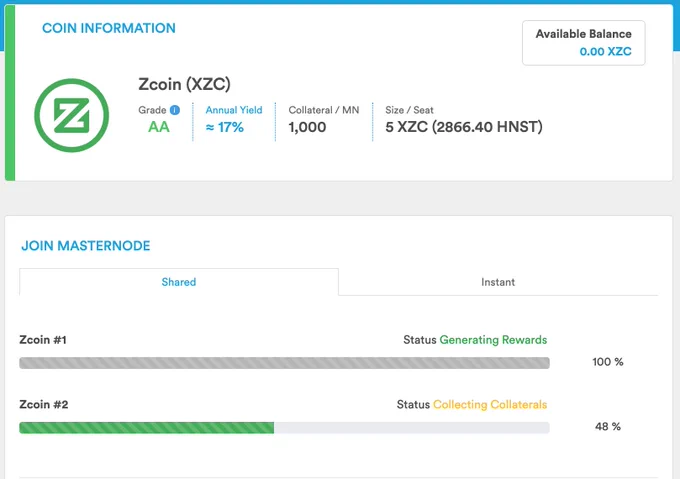Click the ≈ 17% yield value
Screen dimensions: 680x479
[225, 127]
